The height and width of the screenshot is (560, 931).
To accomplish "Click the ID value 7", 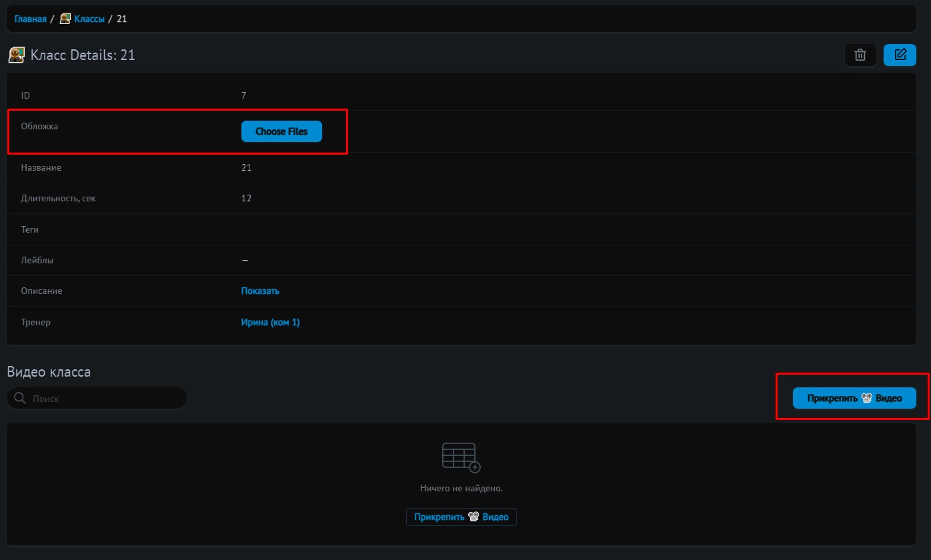I will (243, 95).
